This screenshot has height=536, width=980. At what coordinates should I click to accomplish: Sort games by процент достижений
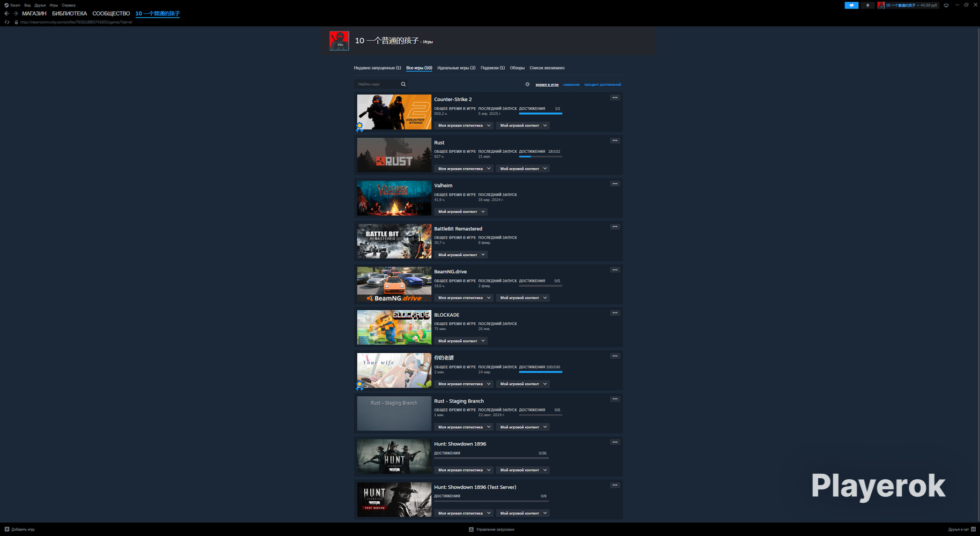pyautogui.click(x=602, y=85)
